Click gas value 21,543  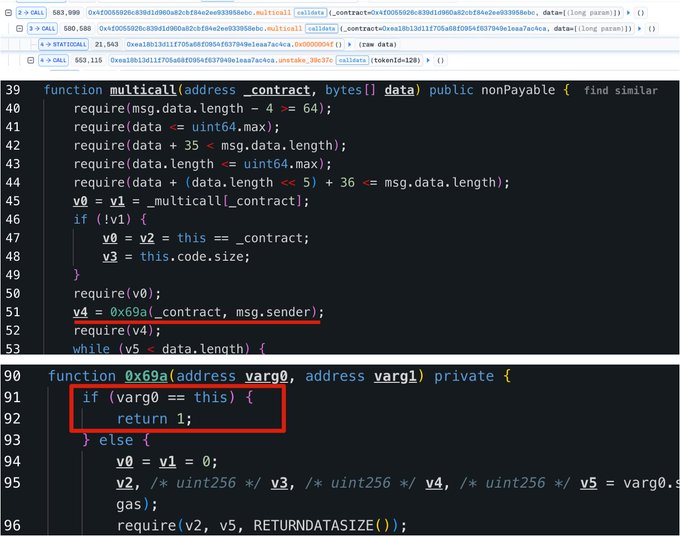[x=106, y=44]
